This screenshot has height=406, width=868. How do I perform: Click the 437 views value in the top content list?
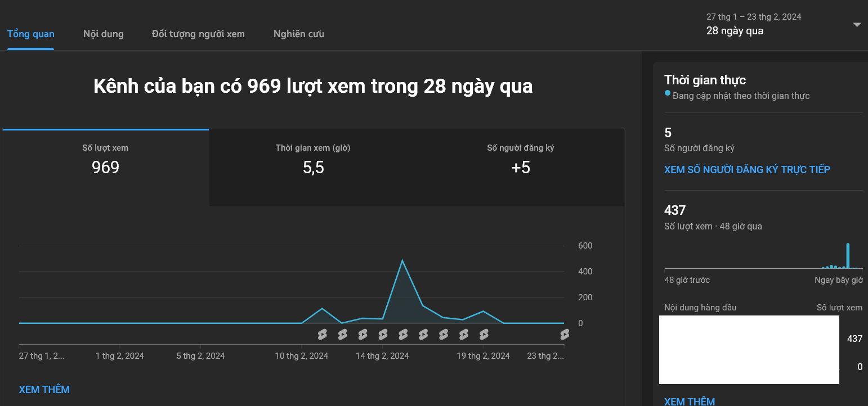(855, 339)
